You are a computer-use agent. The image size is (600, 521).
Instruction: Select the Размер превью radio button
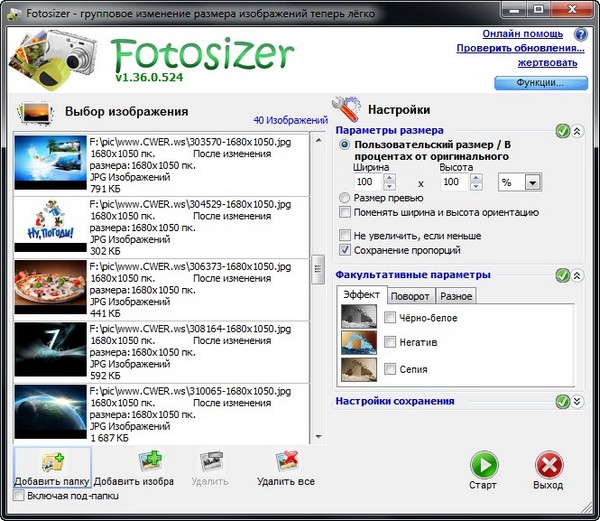point(345,198)
